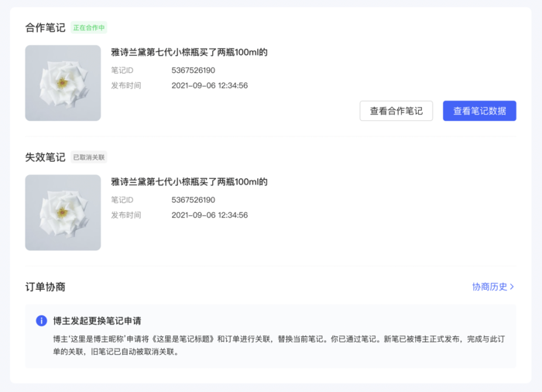Select the note title in the 失效笔记 section
The width and height of the screenshot is (542, 392).
(x=189, y=182)
